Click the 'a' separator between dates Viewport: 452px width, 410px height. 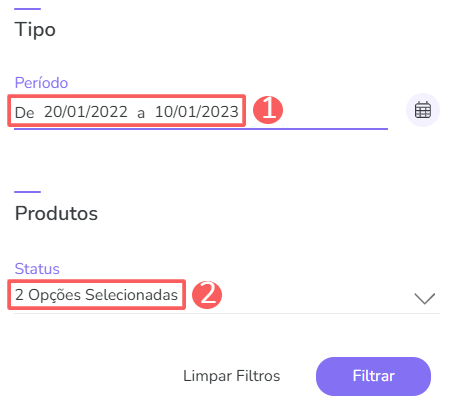click(x=141, y=114)
